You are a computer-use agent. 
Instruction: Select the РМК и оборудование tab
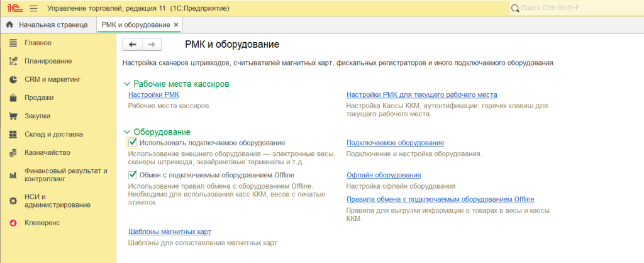(x=140, y=25)
